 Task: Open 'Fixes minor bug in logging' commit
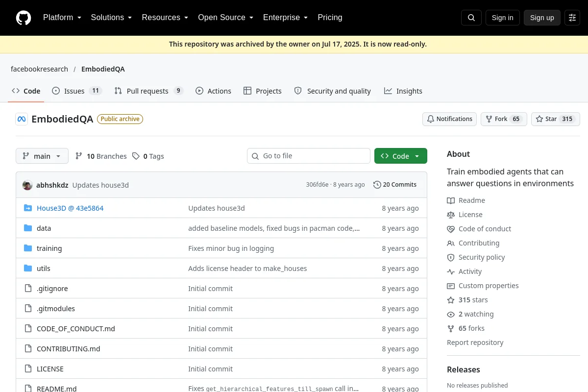coord(231,248)
